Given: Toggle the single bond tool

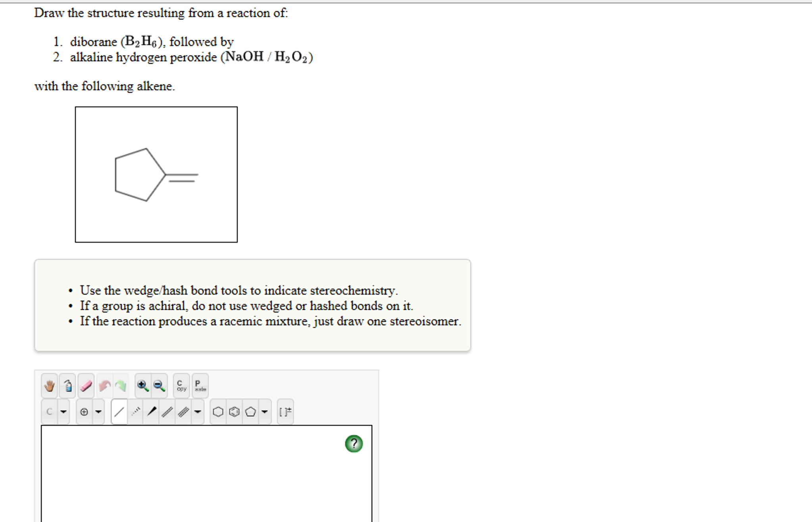Looking at the screenshot, I should coord(119,412).
